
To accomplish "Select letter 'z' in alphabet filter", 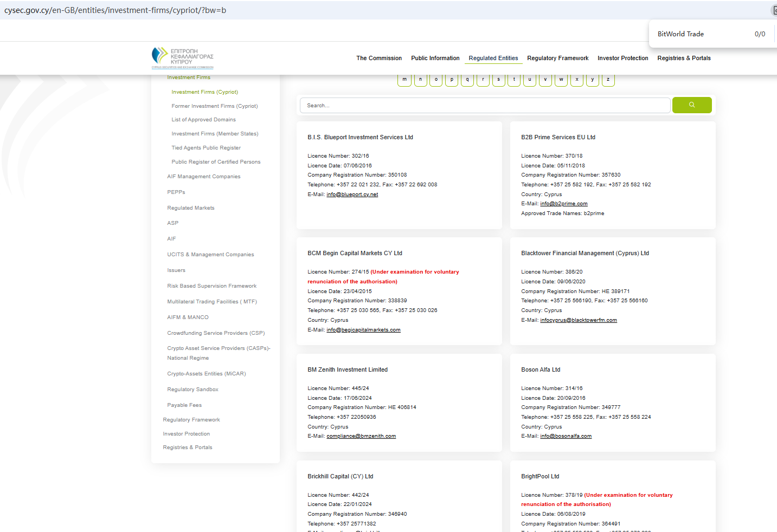I will point(608,80).
